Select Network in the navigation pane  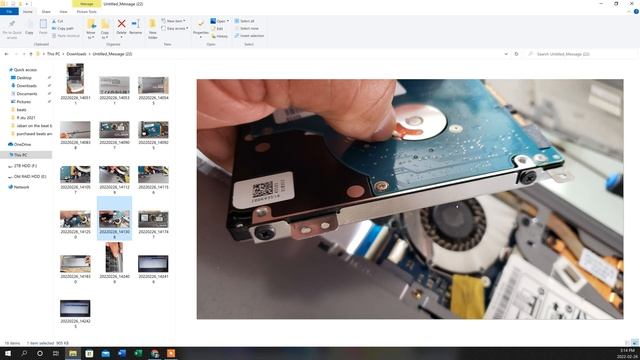click(21, 187)
